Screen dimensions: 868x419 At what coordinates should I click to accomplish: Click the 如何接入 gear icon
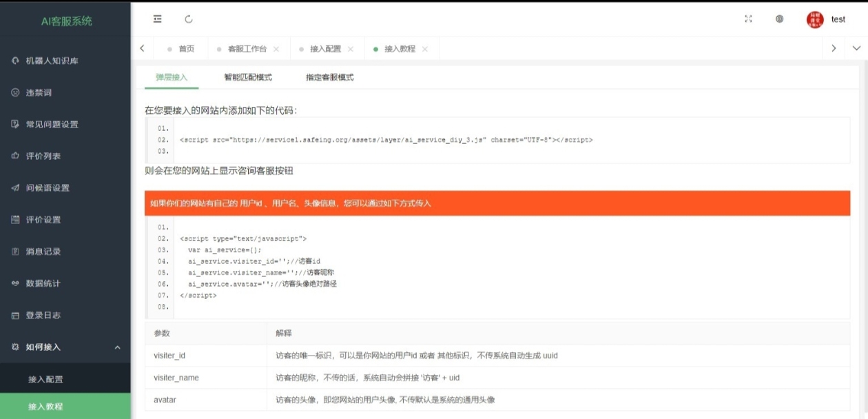point(15,347)
